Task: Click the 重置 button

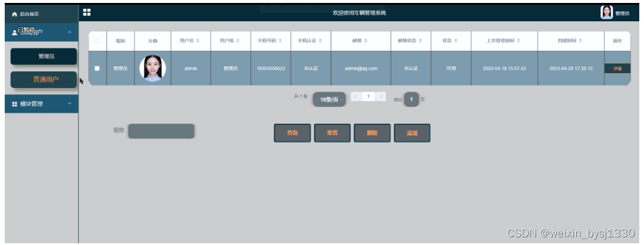Action: tap(332, 133)
